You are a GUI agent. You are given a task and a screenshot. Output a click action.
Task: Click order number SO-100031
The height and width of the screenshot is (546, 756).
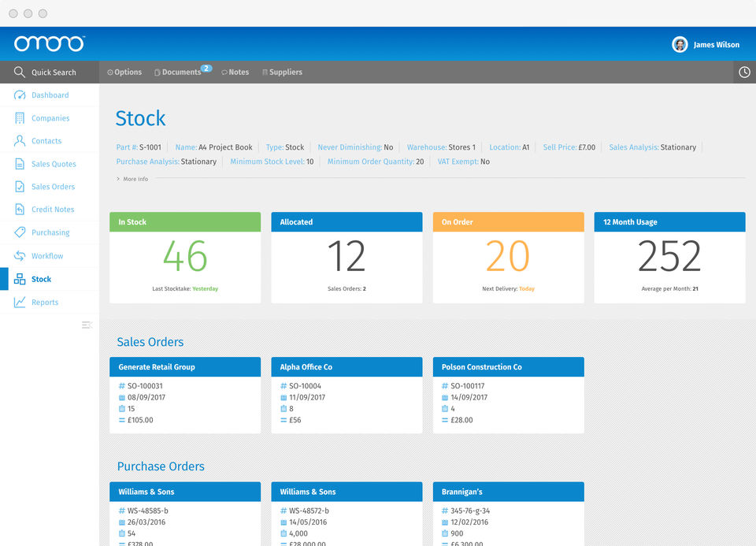(145, 386)
